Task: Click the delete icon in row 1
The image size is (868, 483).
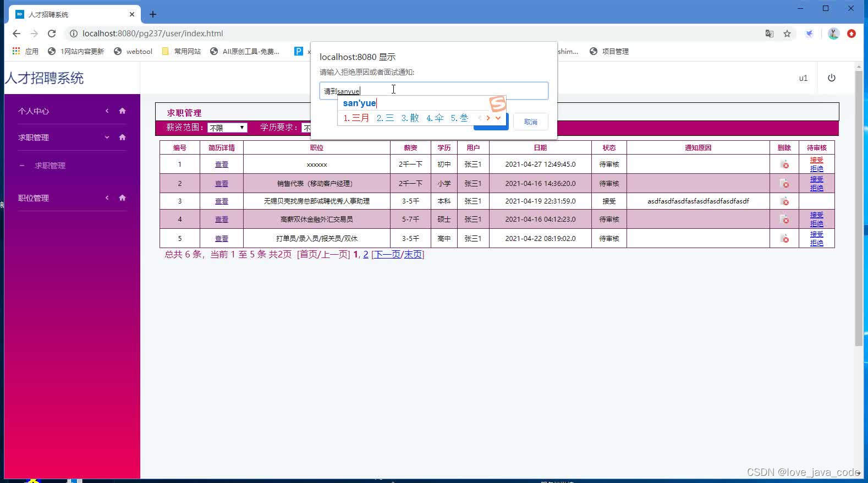Action: 784,164
